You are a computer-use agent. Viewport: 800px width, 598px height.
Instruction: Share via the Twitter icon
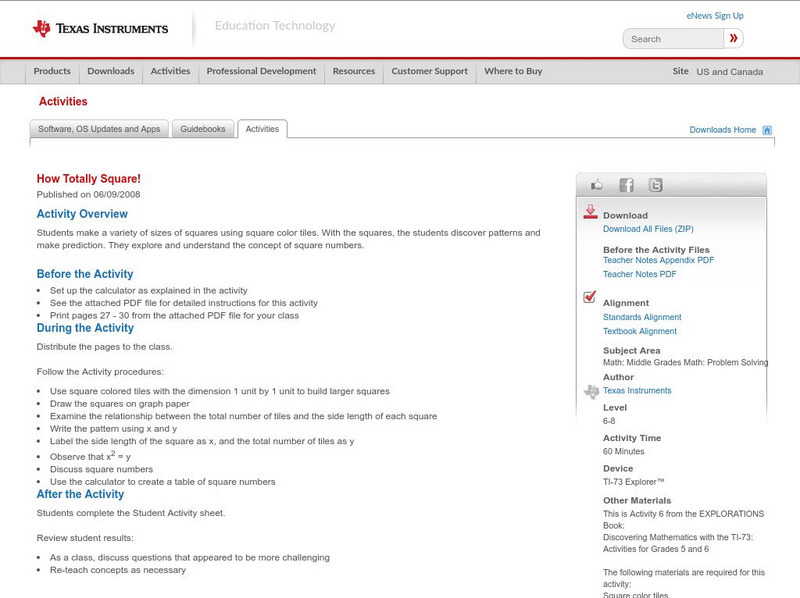[656, 185]
